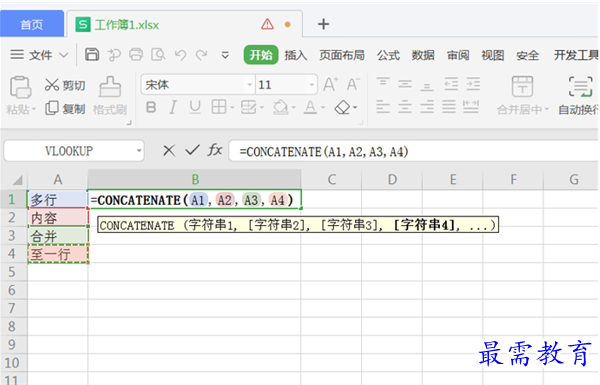Open the 页面布局 ribbon tab
The image size is (600, 385).
[342, 55]
